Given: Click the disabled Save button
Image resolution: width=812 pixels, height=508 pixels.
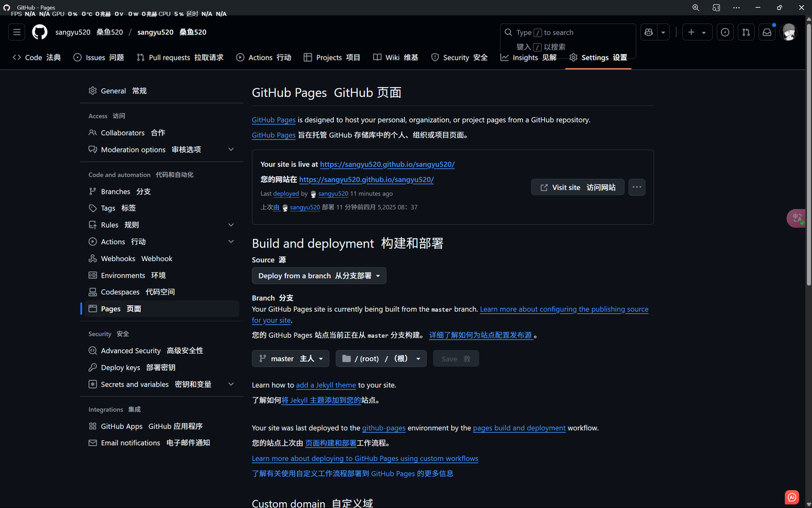Looking at the screenshot, I should [456, 359].
